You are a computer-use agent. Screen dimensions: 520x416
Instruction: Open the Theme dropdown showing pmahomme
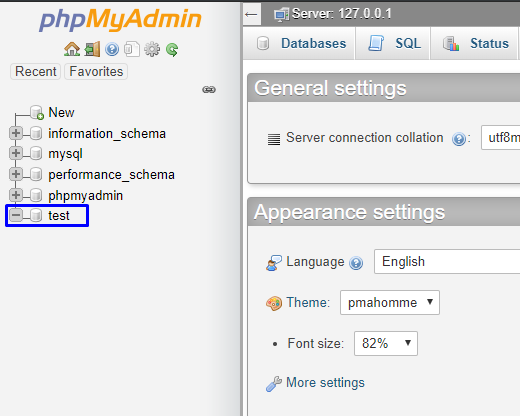pyautogui.click(x=390, y=302)
